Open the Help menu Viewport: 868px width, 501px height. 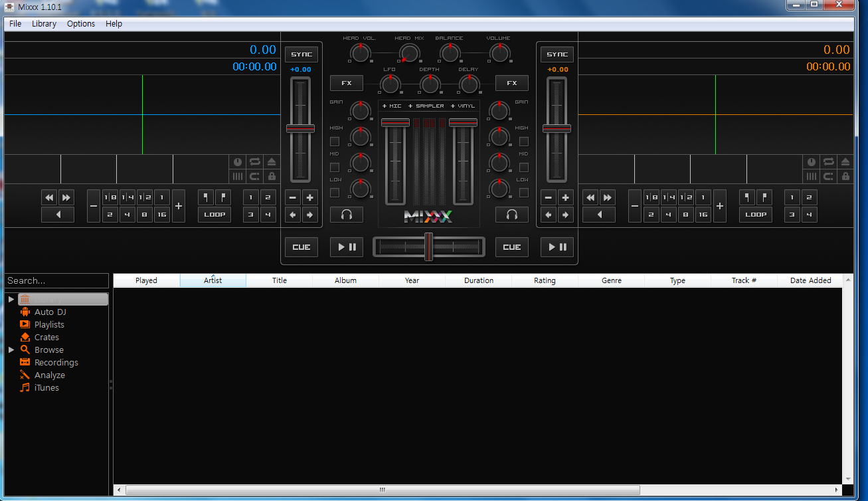(114, 24)
